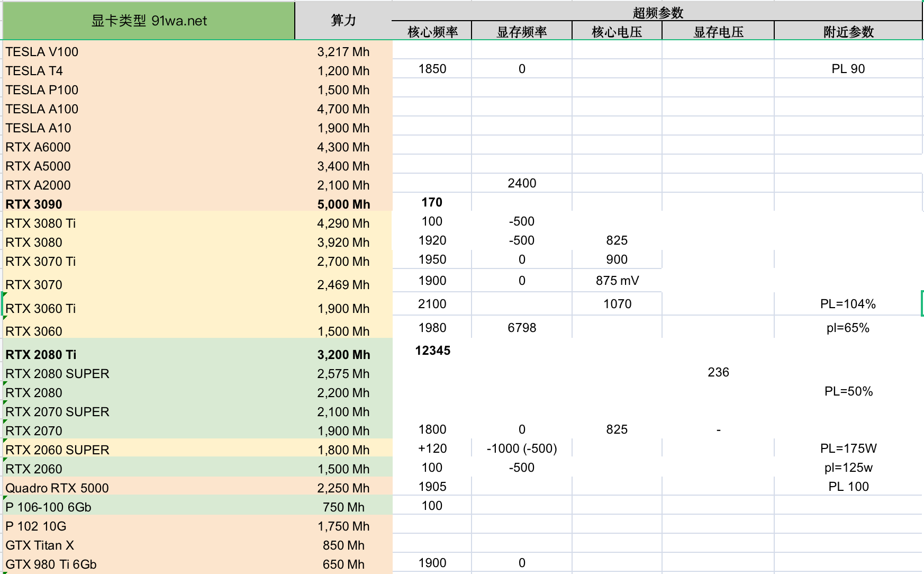Click the 算力 column header
Image resolution: width=924 pixels, height=574 pixels.
(x=343, y=21)
